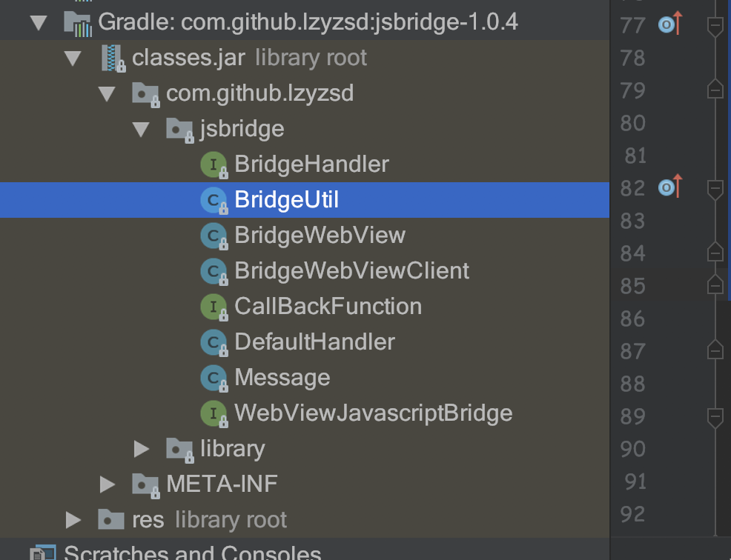Click the interface icon beside WebViewJavascriptBridge
The width and height of the screenshot is (731, 560).
212,413
